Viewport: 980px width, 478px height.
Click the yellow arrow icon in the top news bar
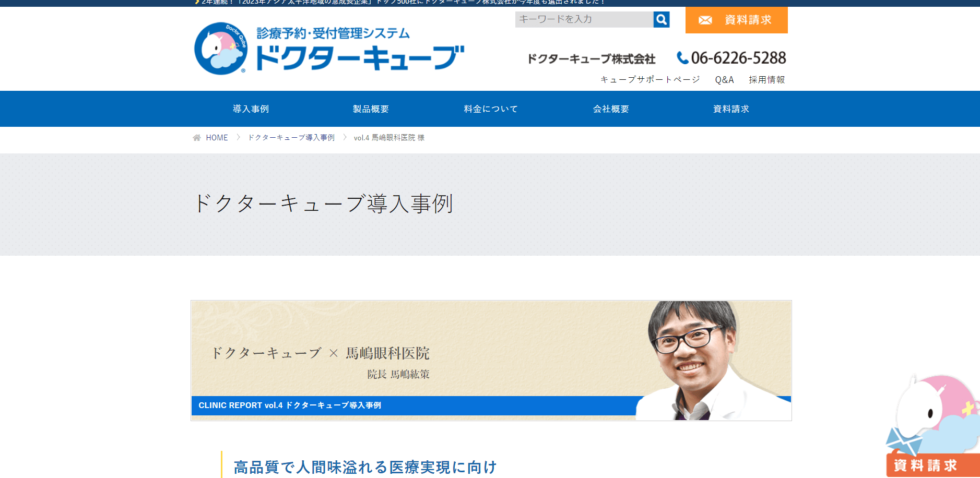click(x=197, y=2)
